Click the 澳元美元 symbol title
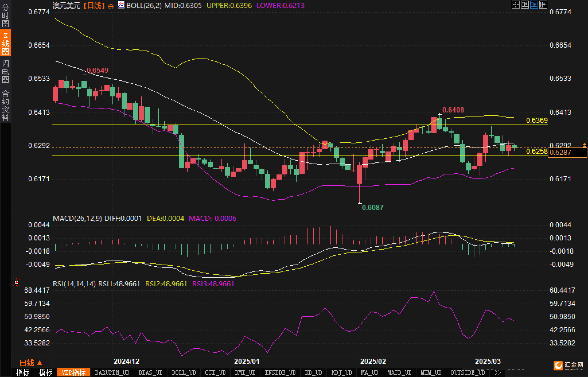 (x=67, y=5)
